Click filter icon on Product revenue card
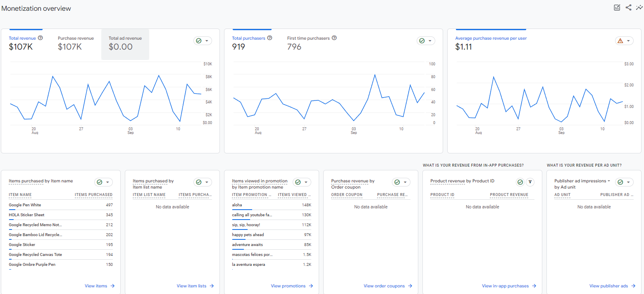The height and width of the screenshot is (294, 644). [530, 182]
